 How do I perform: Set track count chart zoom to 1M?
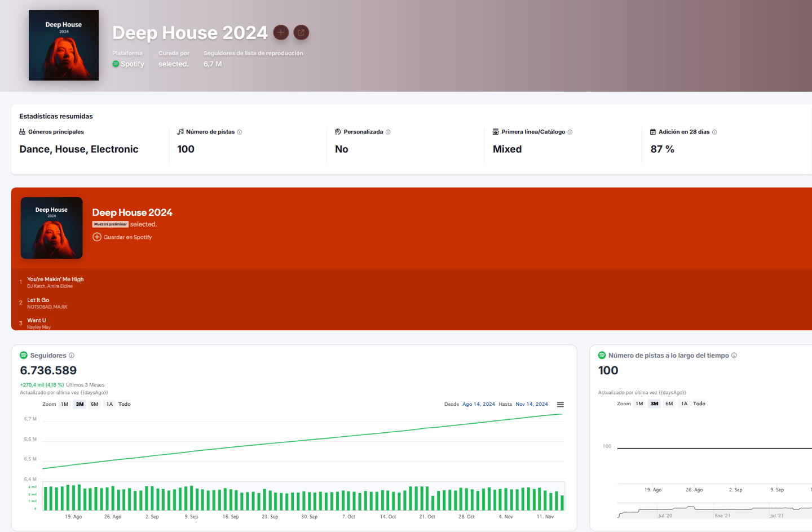(x=639, y=404)
